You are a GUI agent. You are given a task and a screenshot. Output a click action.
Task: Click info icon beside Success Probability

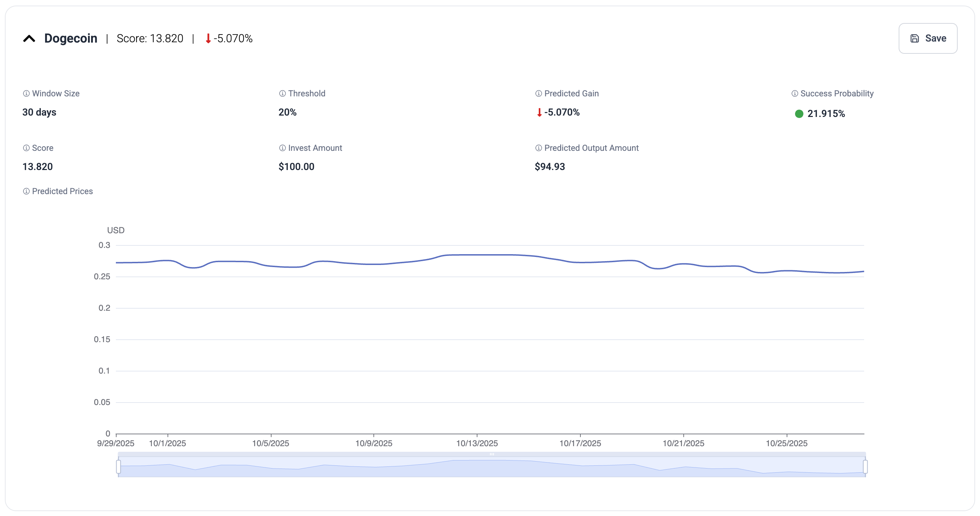[795, 94]
